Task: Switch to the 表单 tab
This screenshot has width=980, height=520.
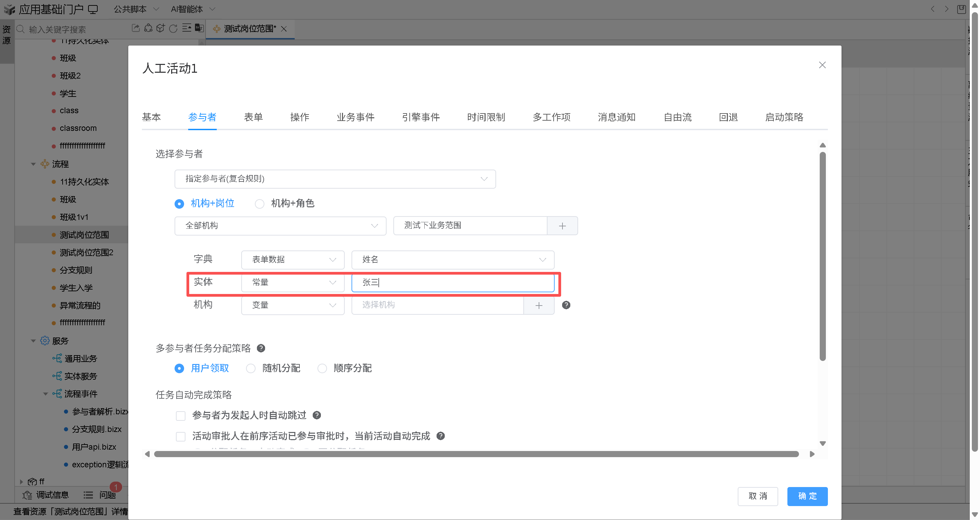Action: tap(254, 117)
